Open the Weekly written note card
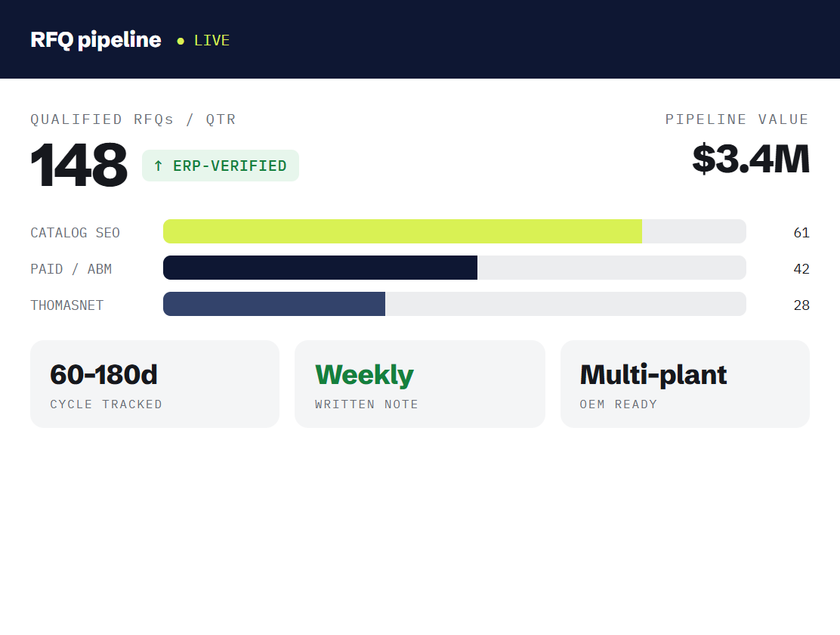Screen dimensions: 840x635 (x=420, y=384)
